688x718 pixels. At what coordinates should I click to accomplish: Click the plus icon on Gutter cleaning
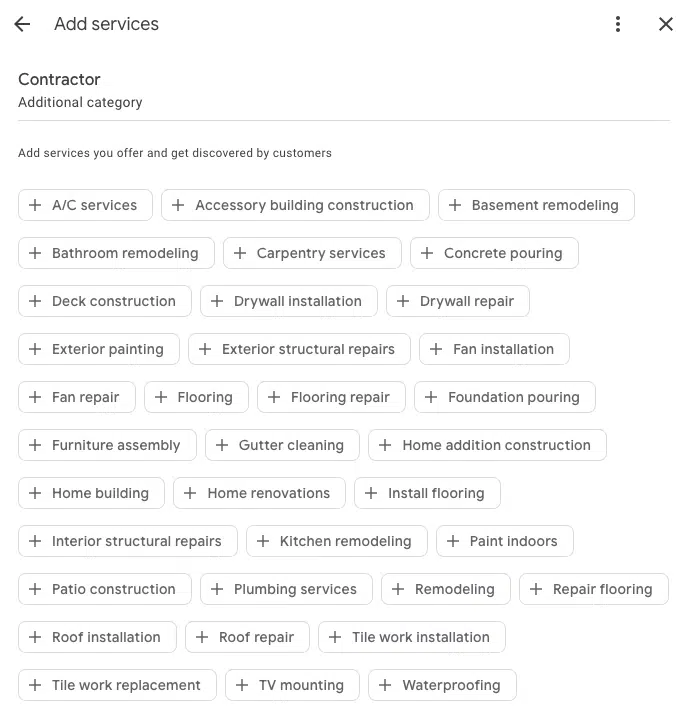tap(222, 445)
